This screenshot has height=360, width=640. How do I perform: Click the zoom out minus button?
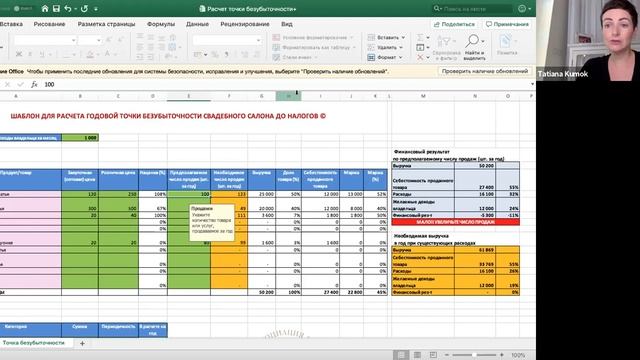point(447,355)
